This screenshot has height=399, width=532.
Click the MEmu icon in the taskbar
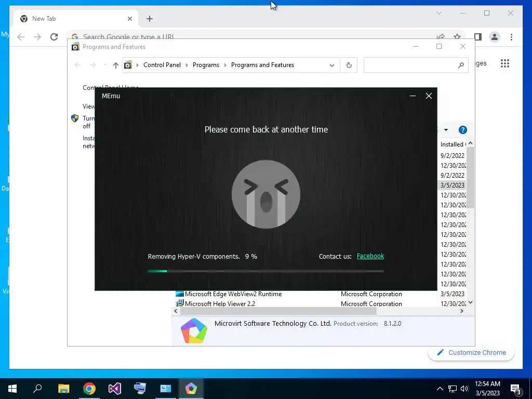pyautogui.click(x=191, y=389)
